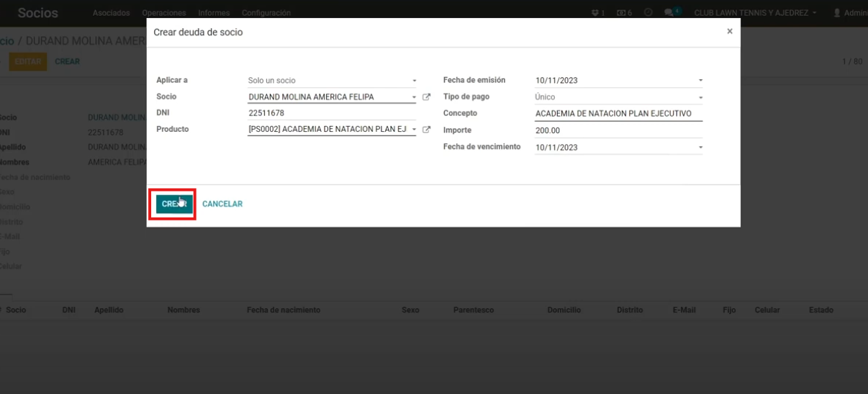Viewport: 868px width, 394px height.
Task: Click the money icon with count 6
Action: pos(625,13)
